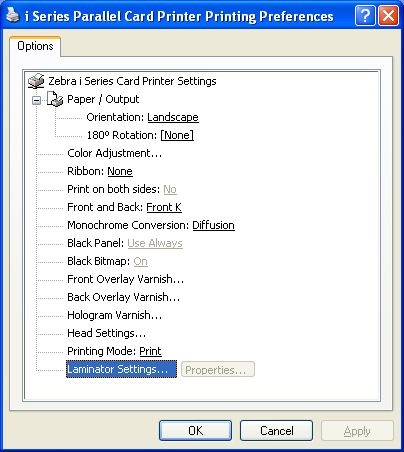Click the Apply button
404x452 pixels.
pos(357,431)
